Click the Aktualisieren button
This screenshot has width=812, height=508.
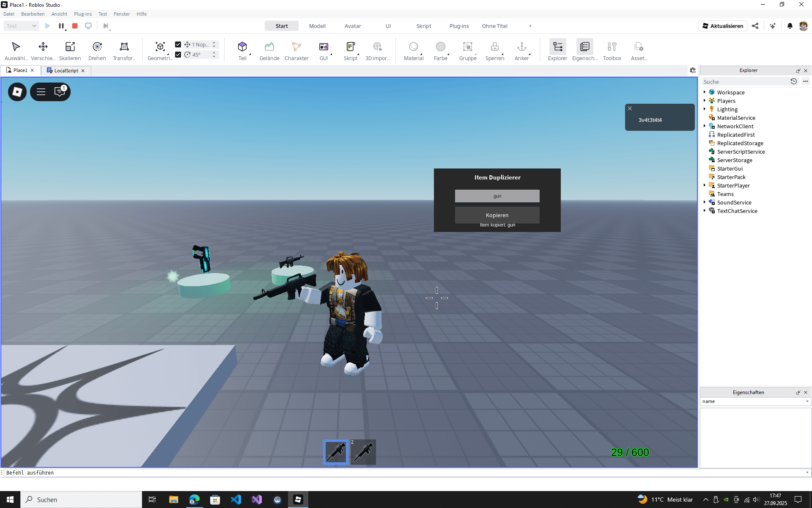click(x=722, y=26)
